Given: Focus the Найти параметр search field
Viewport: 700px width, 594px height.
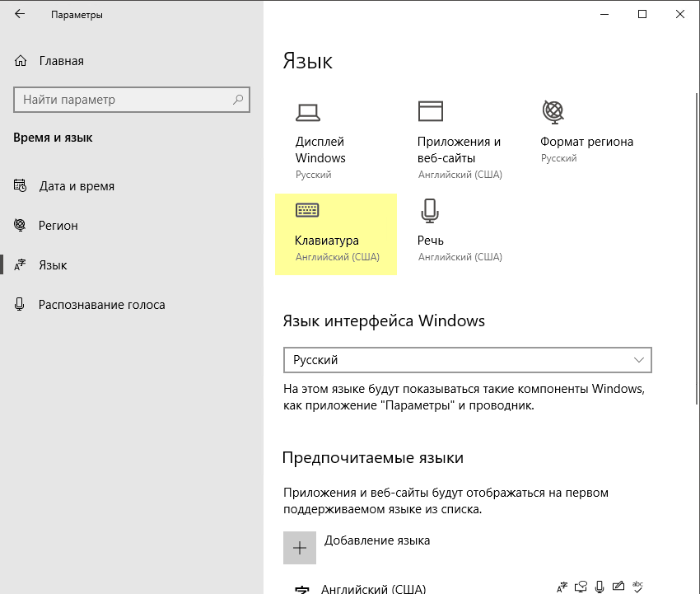Looking at the screenshot, I should [x=131, y=100].
